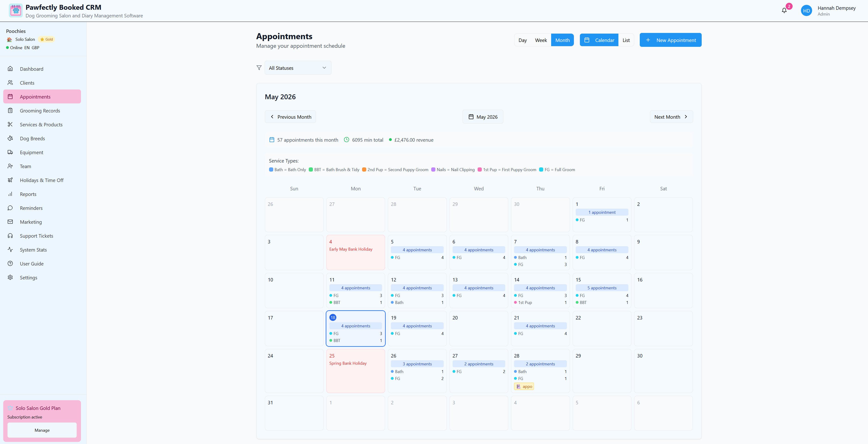Viewport: 868px width, 444px height.
Task: Click the orange 2nd Pup legend swatch
Action: [x=364, y=169]
